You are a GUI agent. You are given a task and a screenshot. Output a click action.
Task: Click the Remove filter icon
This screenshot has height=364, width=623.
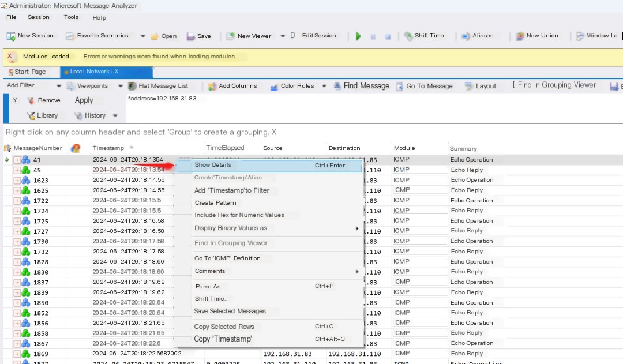31,100
